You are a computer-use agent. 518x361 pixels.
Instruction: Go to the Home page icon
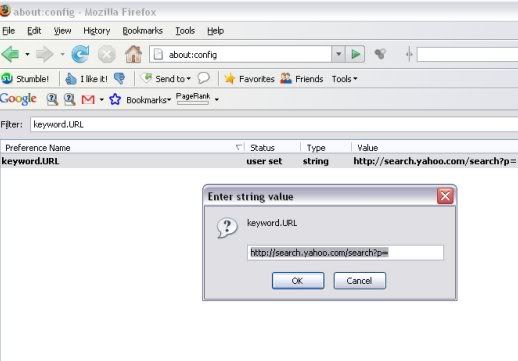[133, 54]
